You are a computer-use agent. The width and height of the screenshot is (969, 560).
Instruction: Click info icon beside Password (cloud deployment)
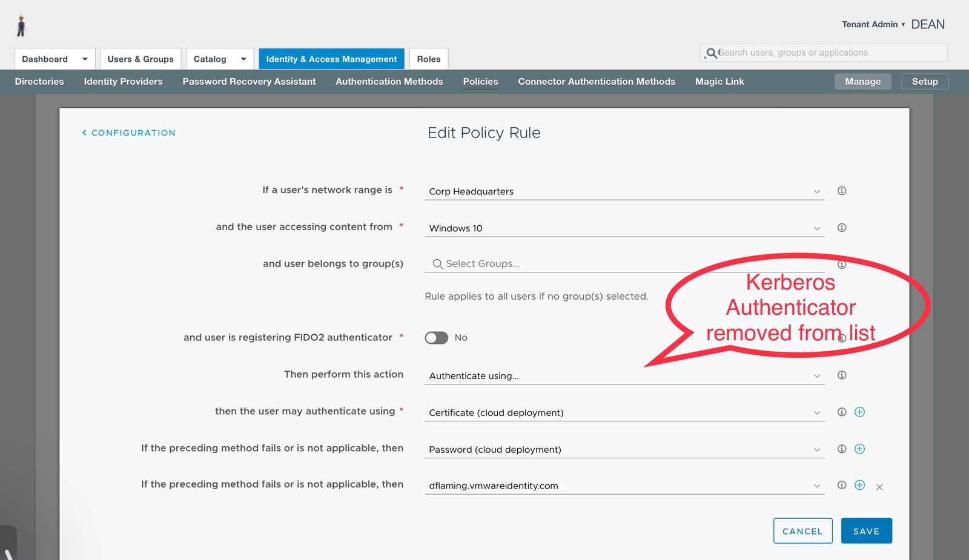(x=841, y=449)
